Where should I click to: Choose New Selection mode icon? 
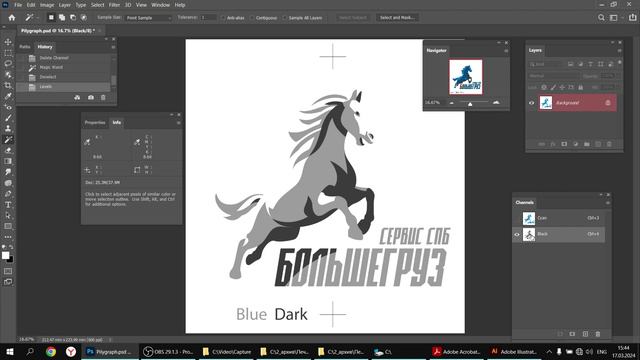point(51,18)
